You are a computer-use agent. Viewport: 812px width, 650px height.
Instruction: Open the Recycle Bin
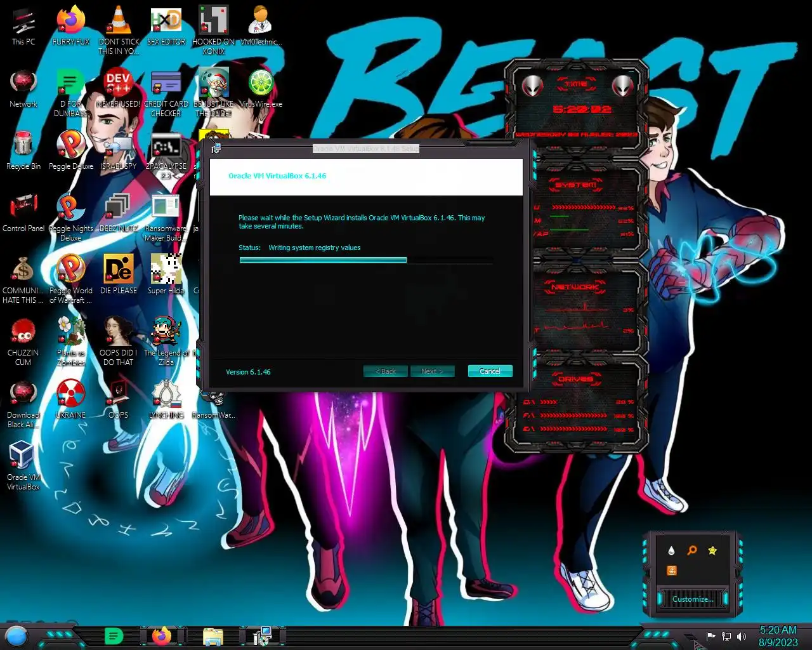pyautogui.click(x=23, y=150)
